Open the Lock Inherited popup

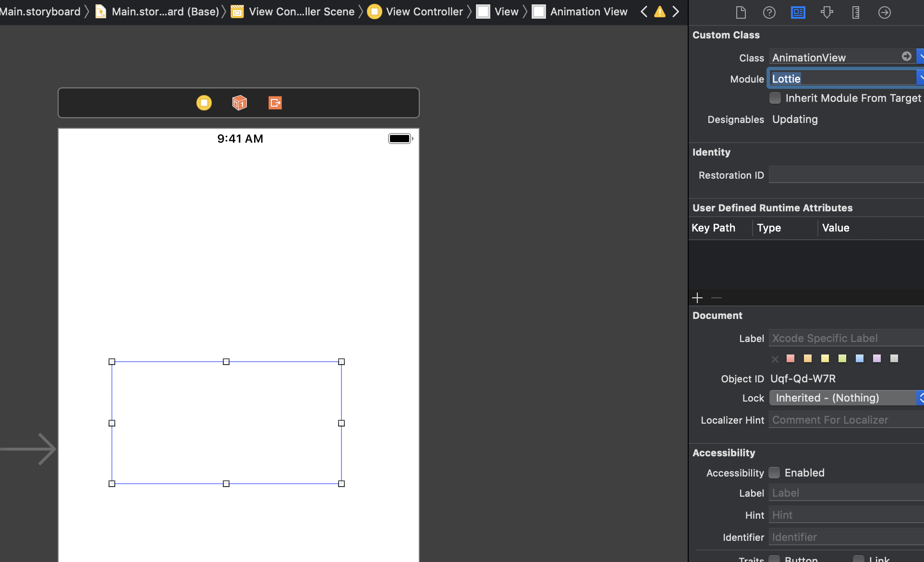(x=847, y=398)
